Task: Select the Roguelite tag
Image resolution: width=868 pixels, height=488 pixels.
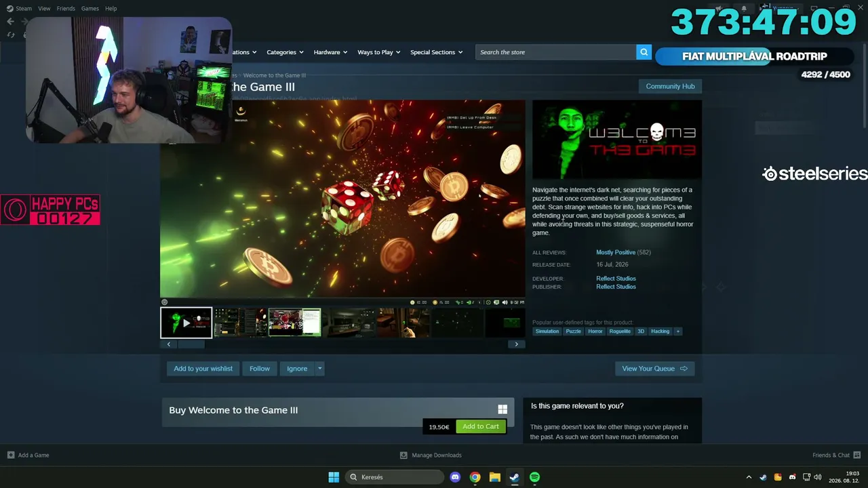Action: tap(620, 331)
